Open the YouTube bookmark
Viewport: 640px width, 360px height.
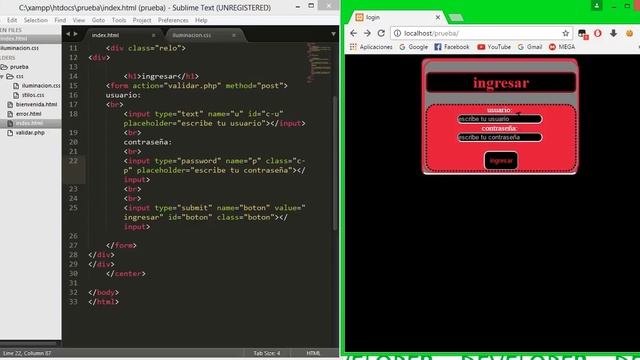(x=494, y=47)
